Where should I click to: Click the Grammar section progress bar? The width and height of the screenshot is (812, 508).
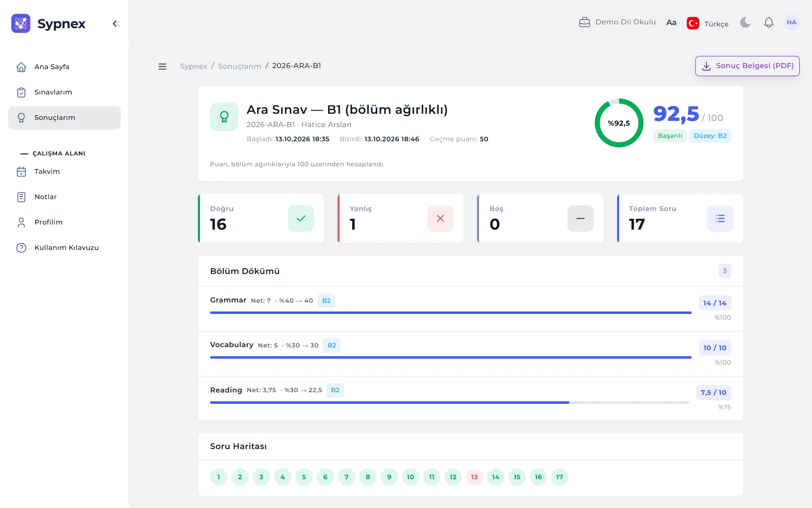click(x=451, y=313)
